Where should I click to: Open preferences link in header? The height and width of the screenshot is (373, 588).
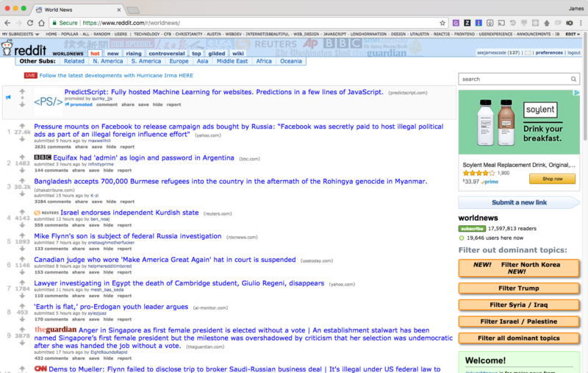[x=549, y=53]
